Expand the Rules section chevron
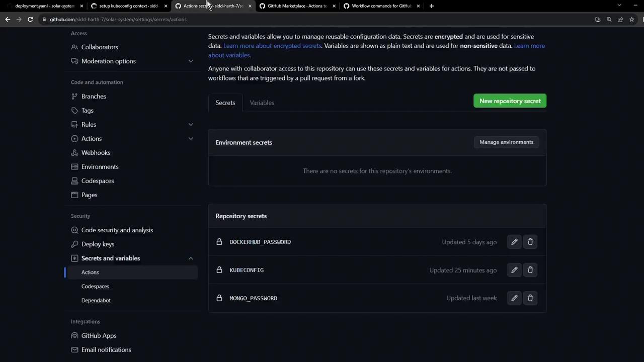 tap(191, 125)
